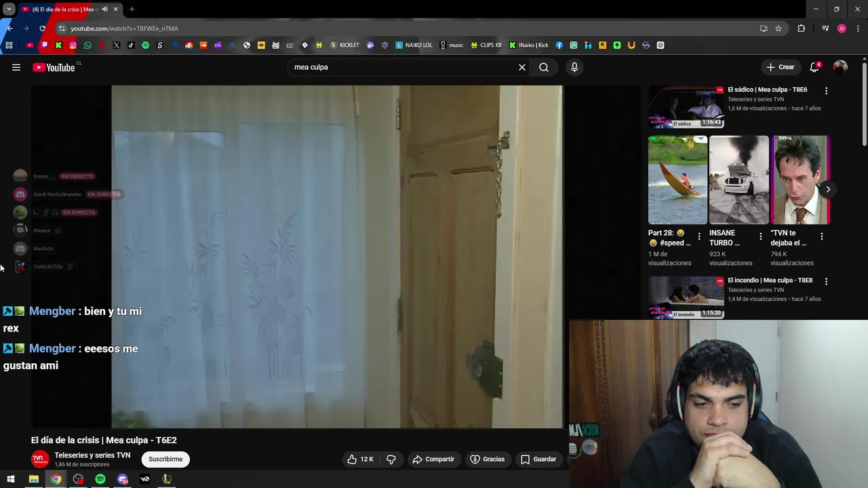Open Chrome extensions puzzle icon
Screen dimensions: 868x488
(x=802, y=28)
